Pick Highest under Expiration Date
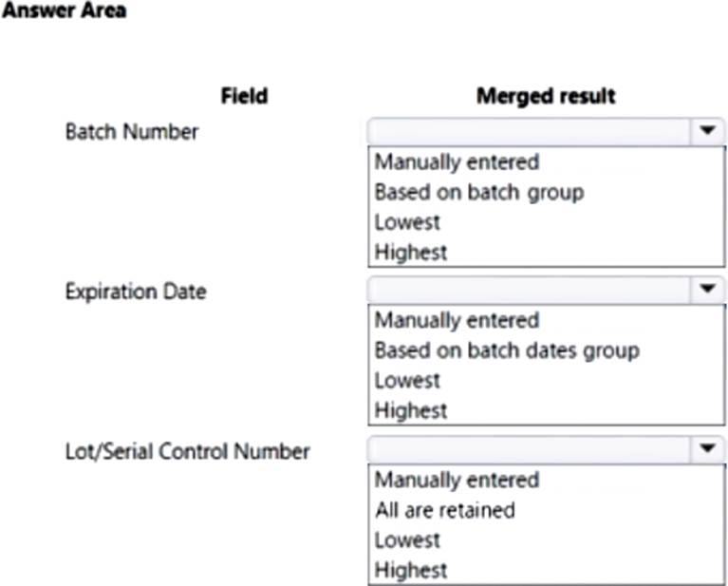 pos(410,410)
